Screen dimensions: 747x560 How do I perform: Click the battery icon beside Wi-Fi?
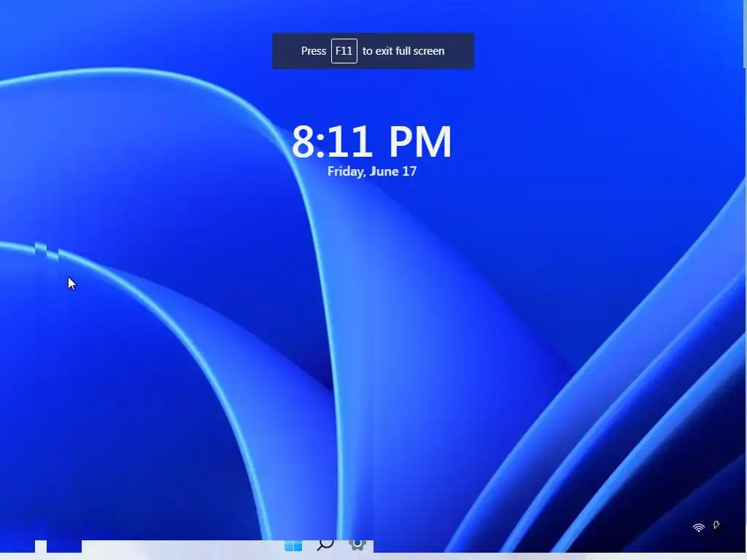(x=717, y=525)
